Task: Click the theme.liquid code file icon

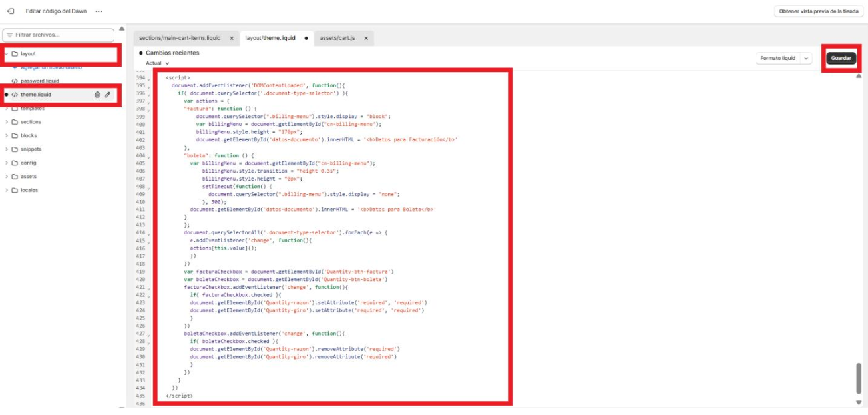Action: click(x=15, y=95)
